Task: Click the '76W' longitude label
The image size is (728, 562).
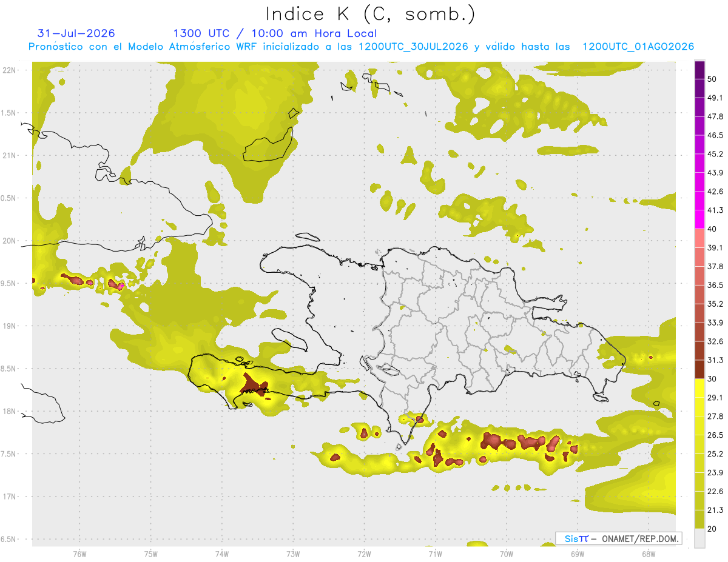Action: tap(79, 554)
